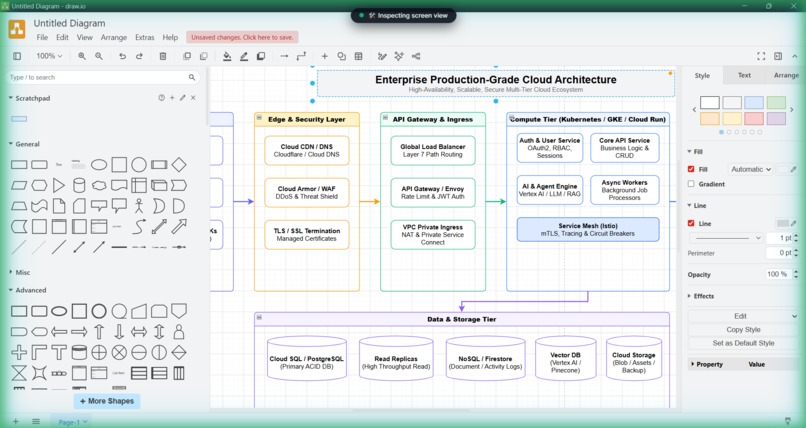Image resolution: width=806 pixels, height=428 pixels.
Task: Click Set as Default Style button
Action: (743, 343)
